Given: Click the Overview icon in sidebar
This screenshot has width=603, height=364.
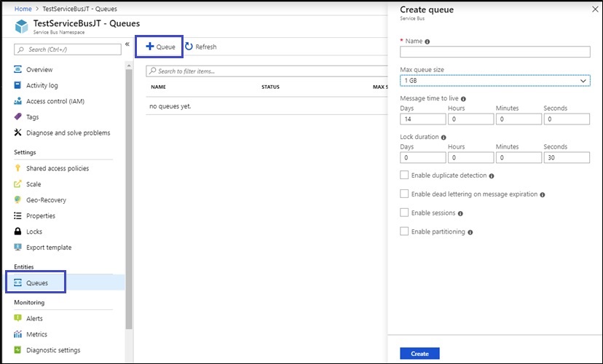Looking at the screenshot, I should pos(17,70).
